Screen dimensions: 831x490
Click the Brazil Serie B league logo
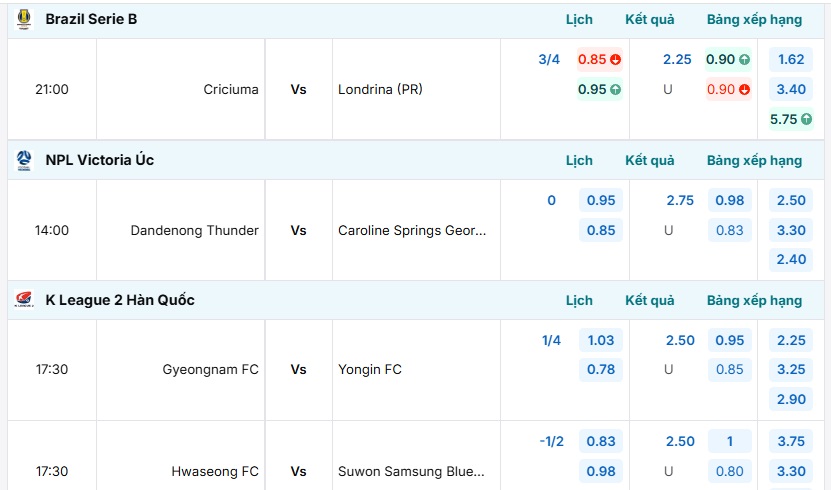pos(24,19)
